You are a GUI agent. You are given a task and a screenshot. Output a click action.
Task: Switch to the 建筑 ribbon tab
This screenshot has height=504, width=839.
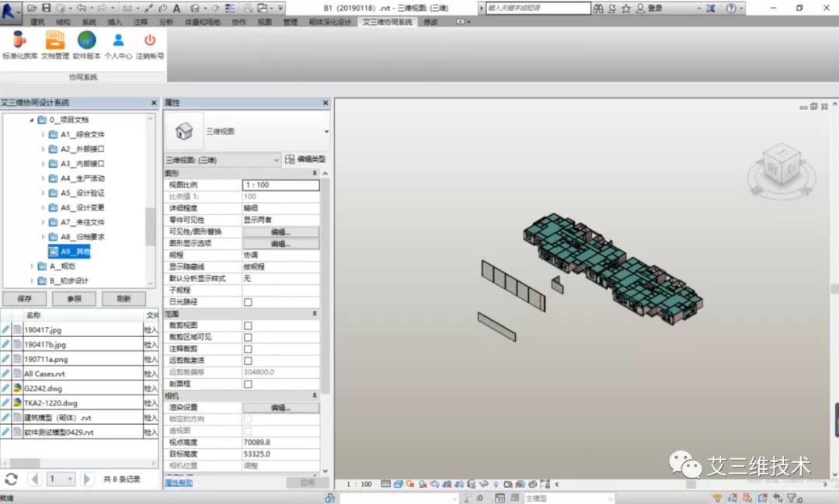coord(37,22)
